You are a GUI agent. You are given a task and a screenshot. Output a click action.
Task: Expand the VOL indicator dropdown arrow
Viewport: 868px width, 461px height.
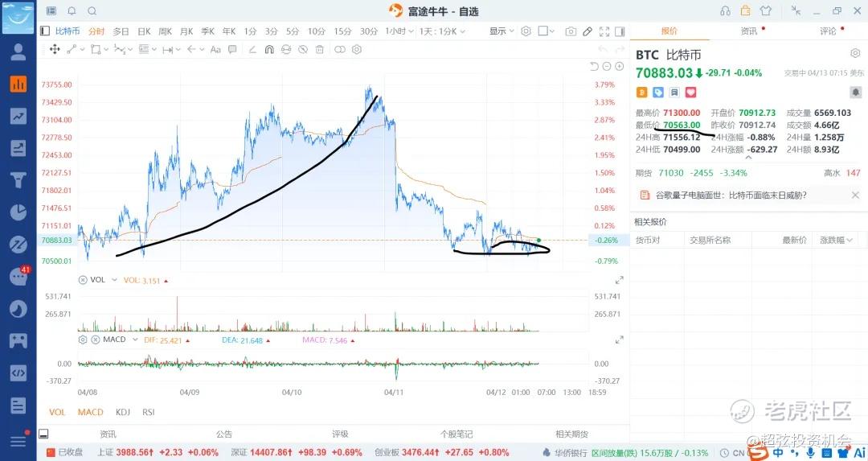click(114, 280)
